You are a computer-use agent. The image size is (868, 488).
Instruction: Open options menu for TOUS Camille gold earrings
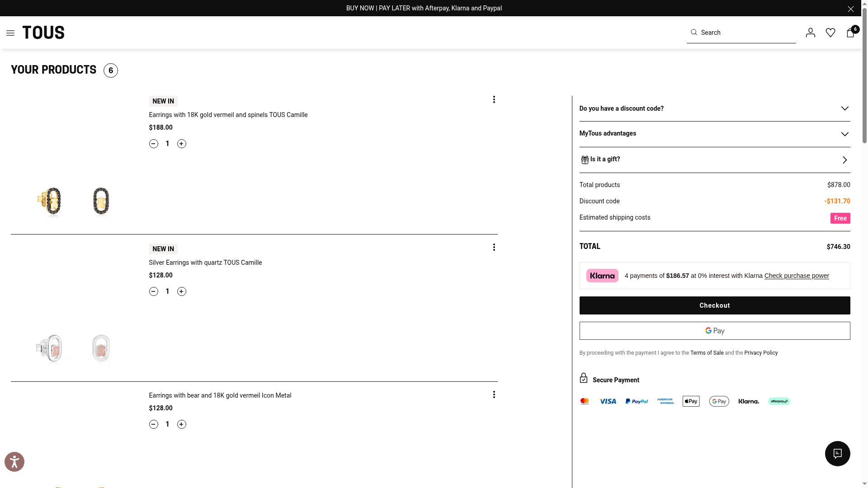(494, 99)
